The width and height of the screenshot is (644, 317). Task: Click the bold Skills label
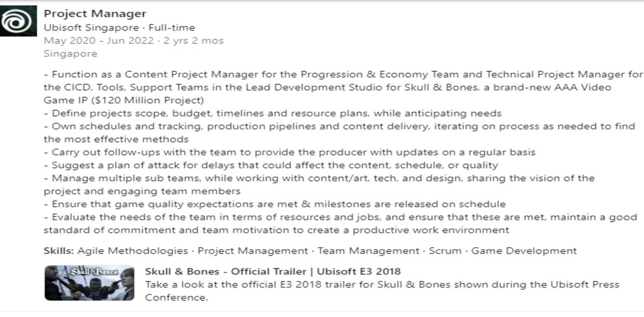tap(59, 251)
